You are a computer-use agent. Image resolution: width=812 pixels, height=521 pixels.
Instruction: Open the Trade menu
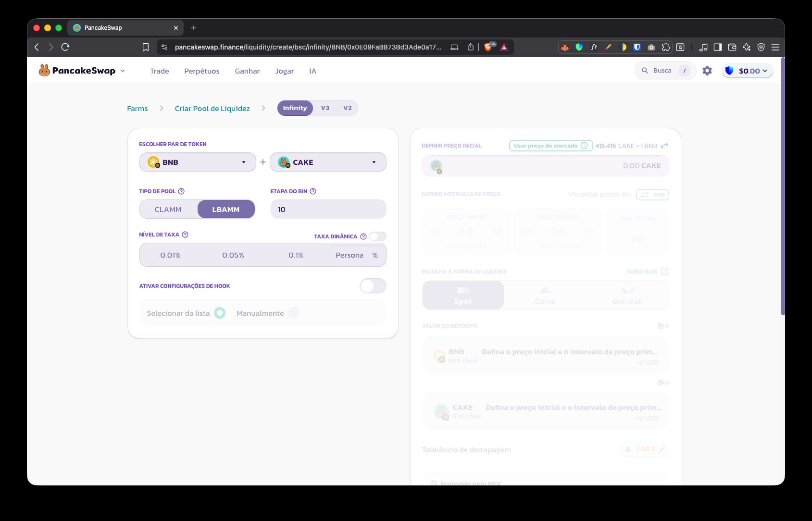(160, 71)
